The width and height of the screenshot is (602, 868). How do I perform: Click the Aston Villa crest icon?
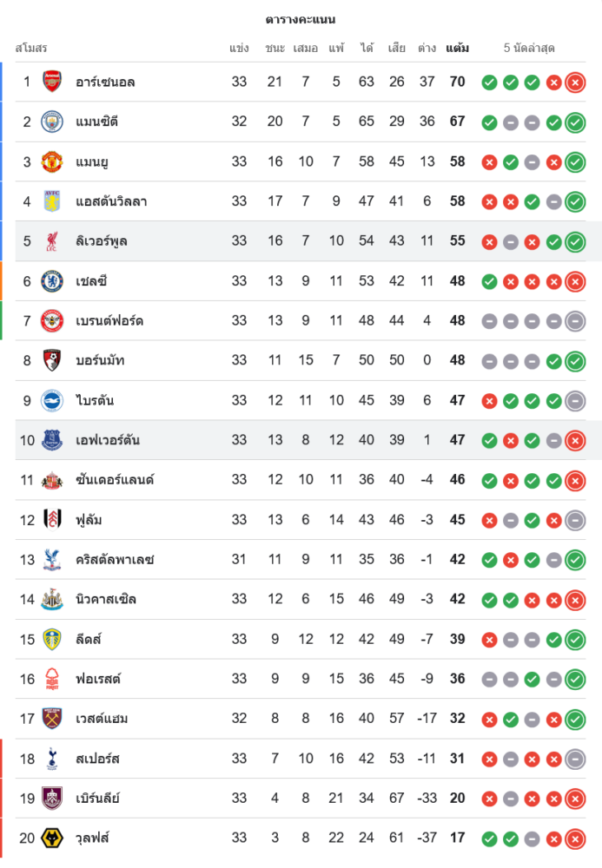click(53, 201)
